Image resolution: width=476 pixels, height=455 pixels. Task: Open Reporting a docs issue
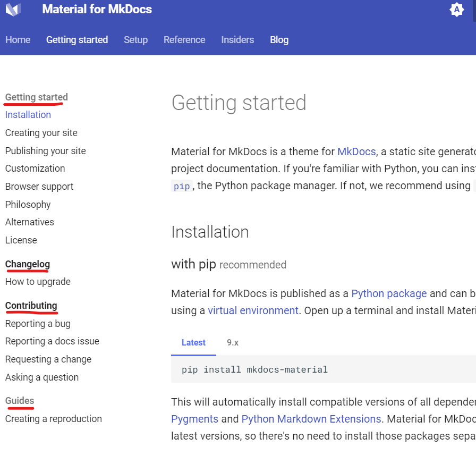click(x=52, y=341)
